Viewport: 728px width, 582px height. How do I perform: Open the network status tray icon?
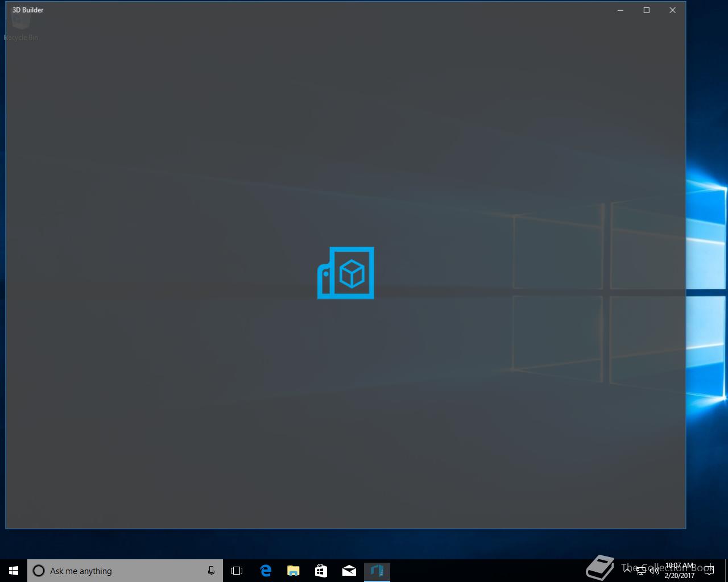point(641,571)
